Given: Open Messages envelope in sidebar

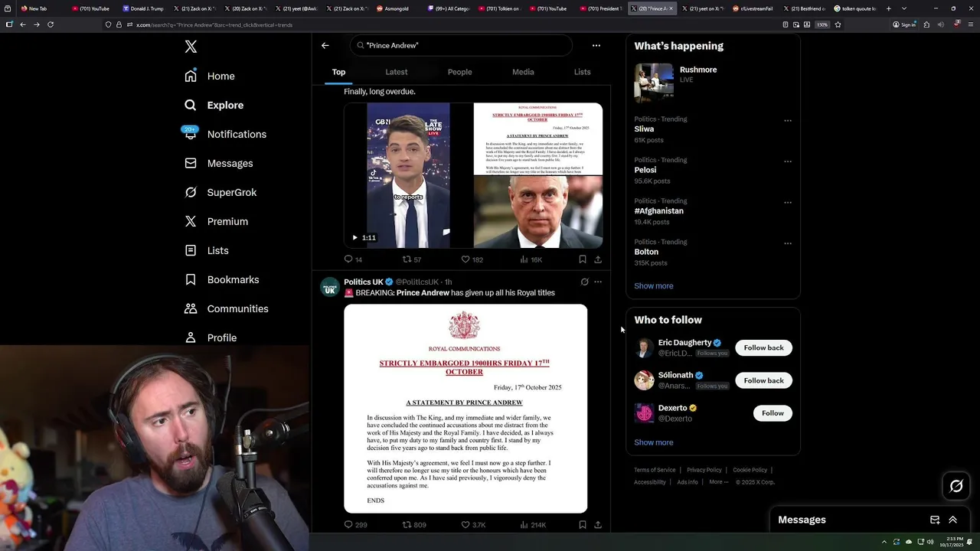Looking at the screenshot, I should tap(218, 163).
